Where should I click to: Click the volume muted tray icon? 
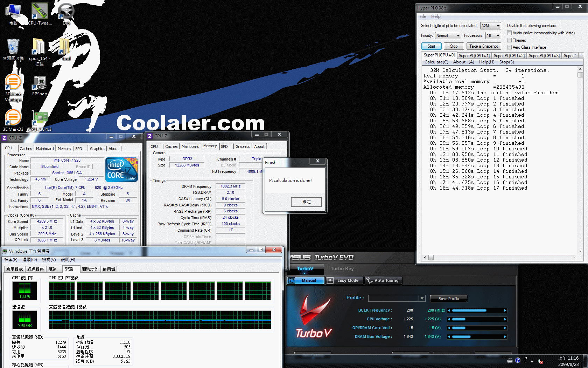pyautogui.click(x=540, y=361)
